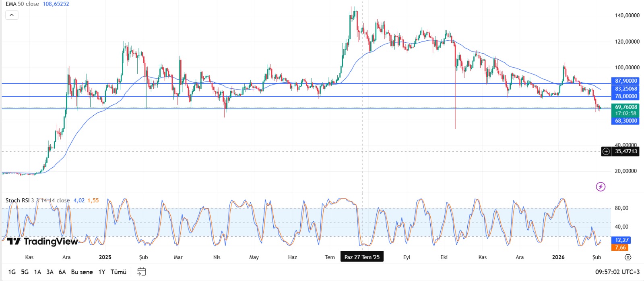This screenshot has height=281, width=644.
Task: Show the 'Bu sene' range
Action: [82, 272]
